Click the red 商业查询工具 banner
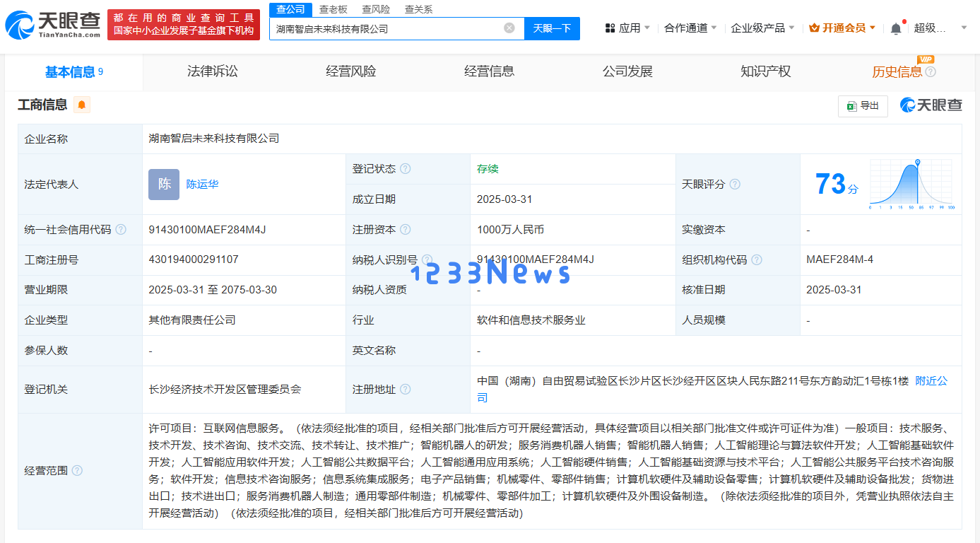The height and width of the screenshot is (543, 980). 184,24
